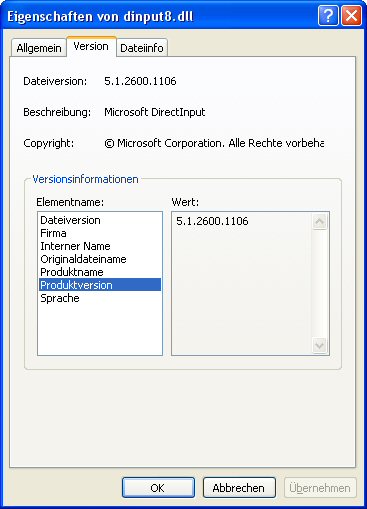Click the Microsoft DirectInput description text

[x=155, y=112]
